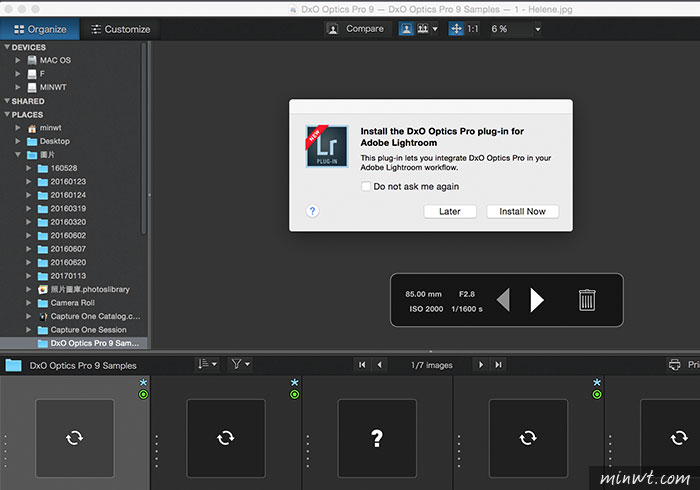Viewport: 700px width, 490px height.
Task: Open the photoslibrary item
Action: 89,289
